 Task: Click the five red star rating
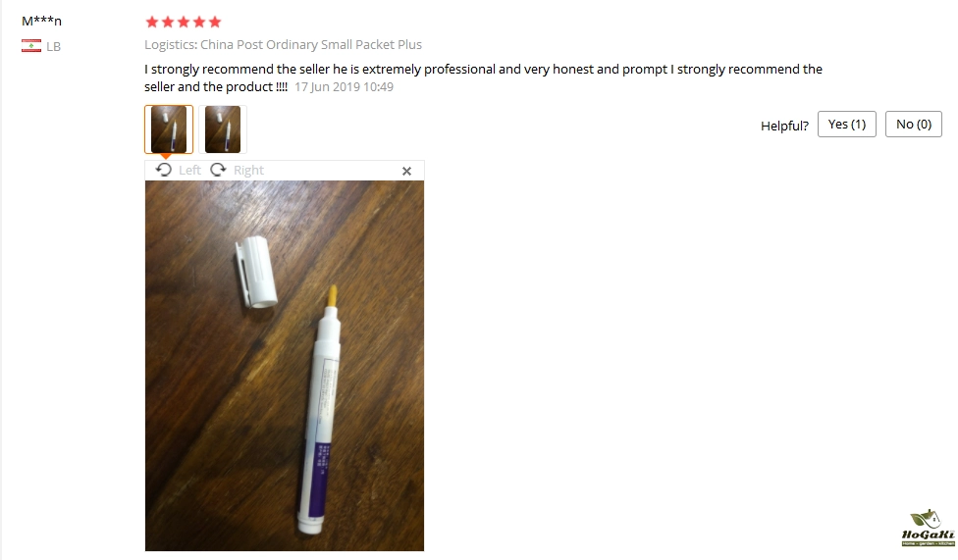click(184, 22)
